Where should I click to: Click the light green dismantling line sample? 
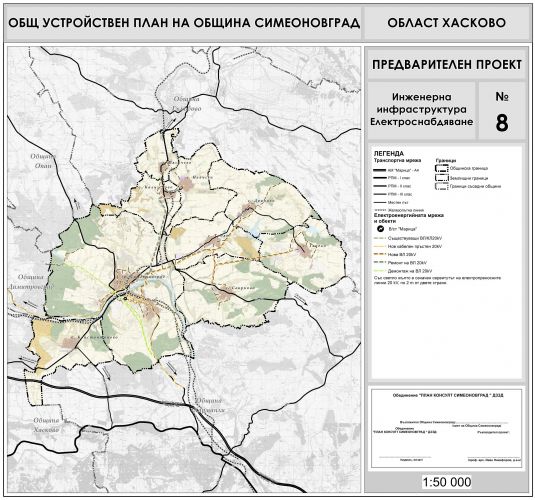379,271
